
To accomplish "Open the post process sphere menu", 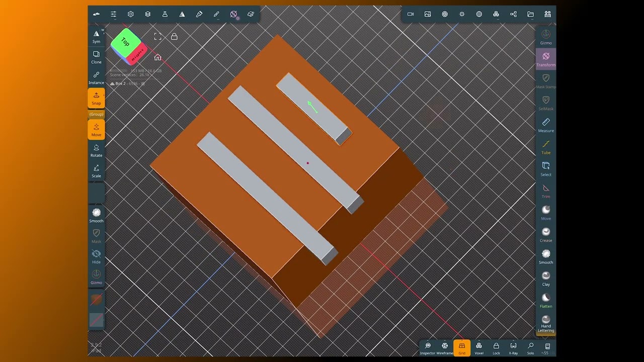I will click(479, 14).
